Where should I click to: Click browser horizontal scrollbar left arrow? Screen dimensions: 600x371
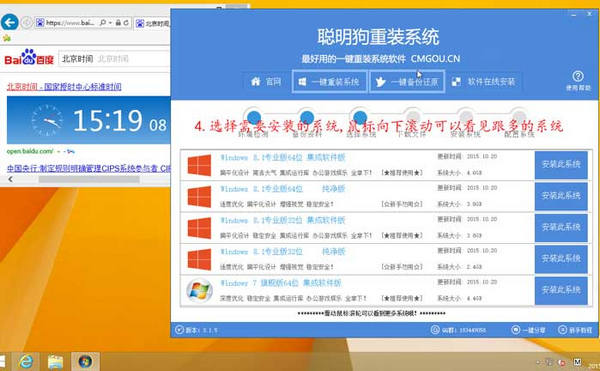click(x=10, y=179)
